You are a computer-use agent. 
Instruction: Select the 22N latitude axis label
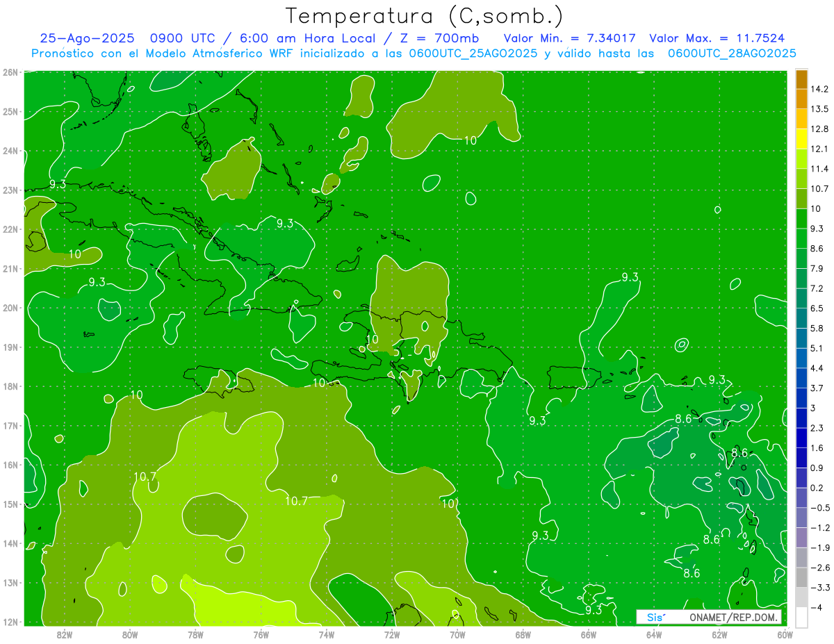tap(10, 229)
